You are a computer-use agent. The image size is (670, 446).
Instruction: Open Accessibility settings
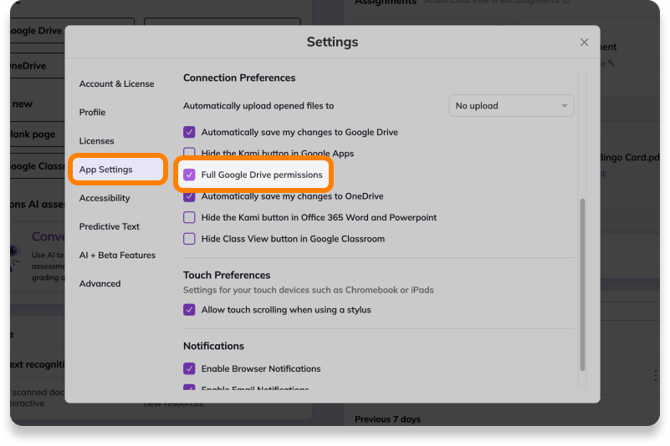105,198
